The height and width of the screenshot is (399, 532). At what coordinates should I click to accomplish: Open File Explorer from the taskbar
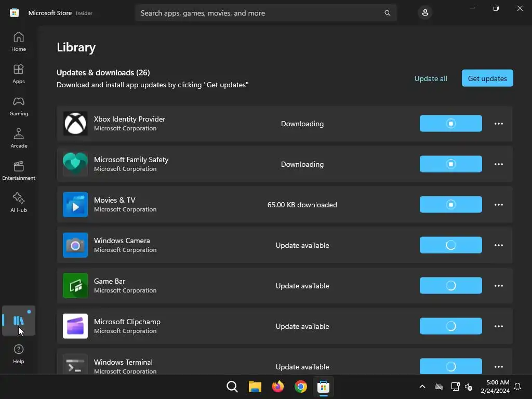tap(255, 387)
